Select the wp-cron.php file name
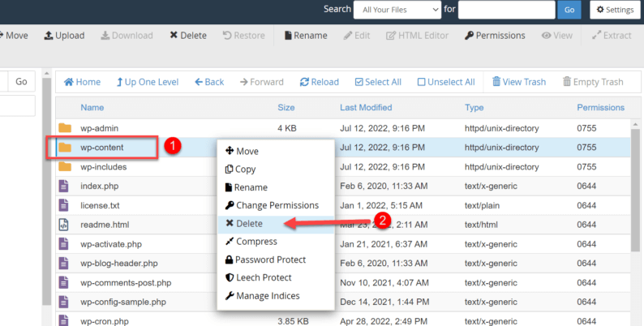644x326 pixels. pos(105,321)
